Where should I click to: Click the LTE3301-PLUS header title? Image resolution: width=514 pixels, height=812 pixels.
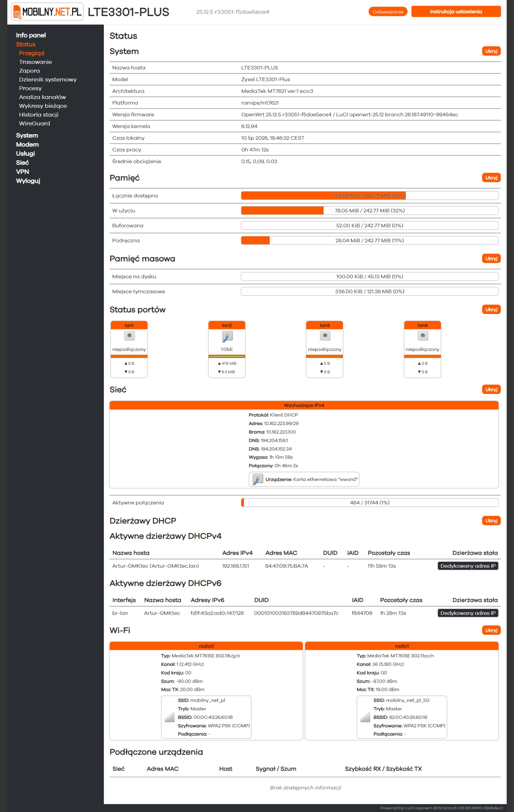(x=128, y=12)
